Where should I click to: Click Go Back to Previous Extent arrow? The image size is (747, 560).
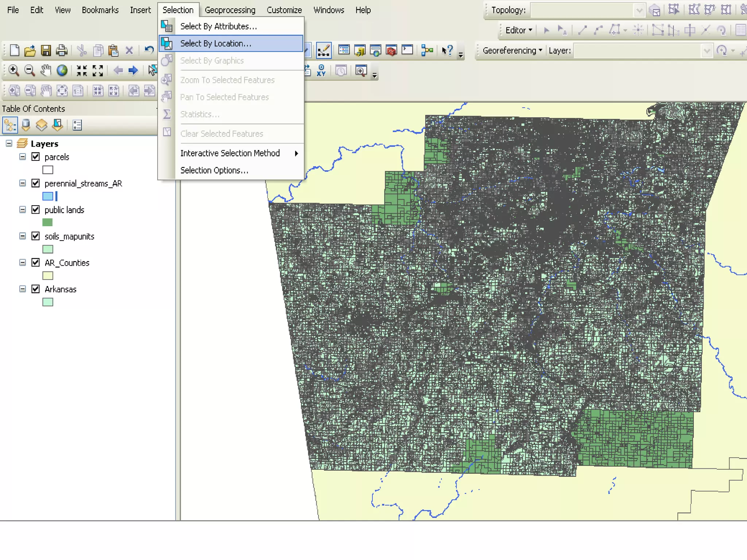tap(118, 70)
